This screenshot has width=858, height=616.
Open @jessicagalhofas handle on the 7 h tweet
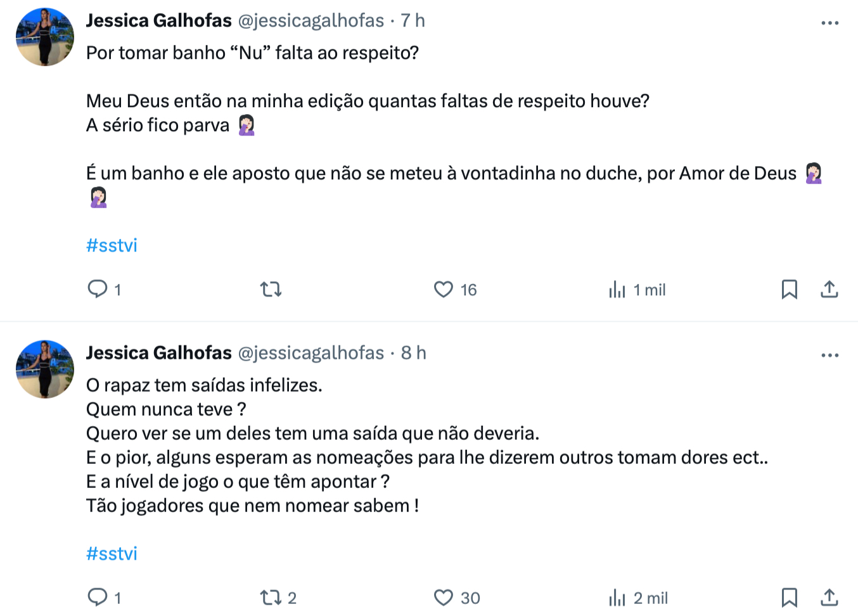point(311,21)
